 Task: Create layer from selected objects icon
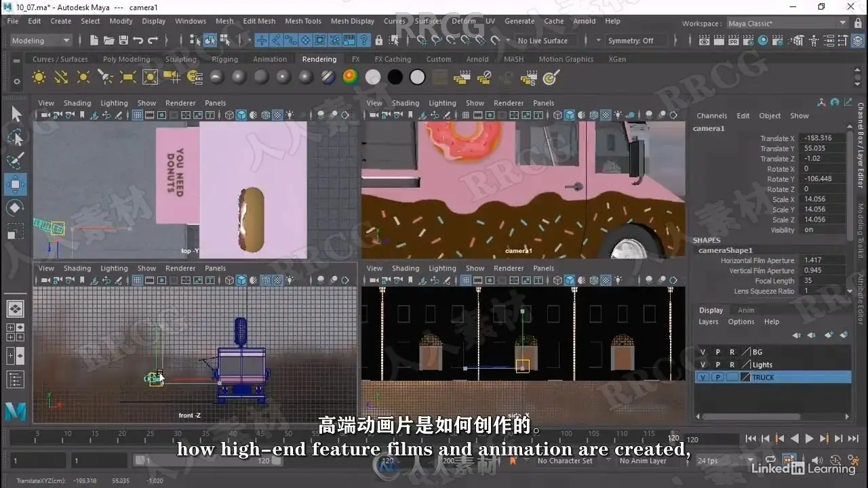pyautogui.click(x=844, y=335)
